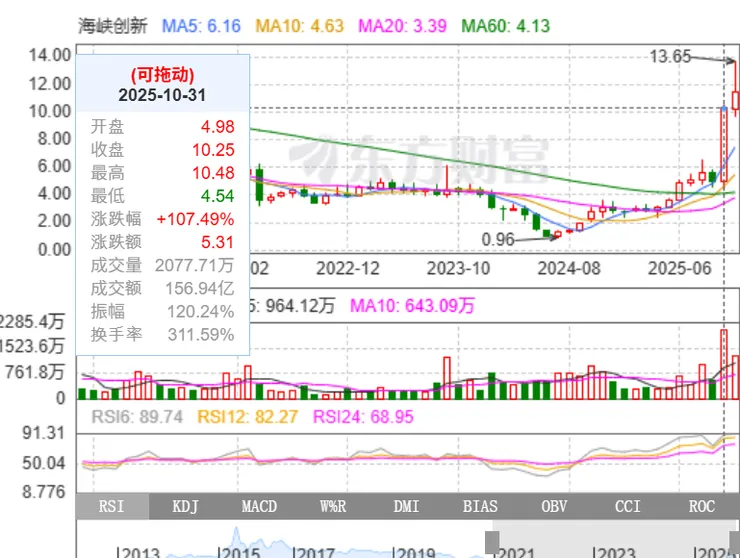
Task: Click the RSI12: 82.27 label
Action: click(x=247, y=417)
